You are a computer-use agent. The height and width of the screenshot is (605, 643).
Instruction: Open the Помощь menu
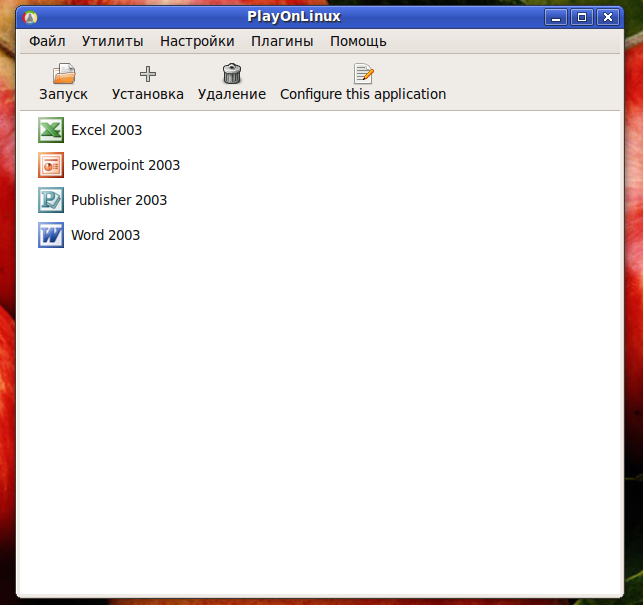tap(358, 41)
